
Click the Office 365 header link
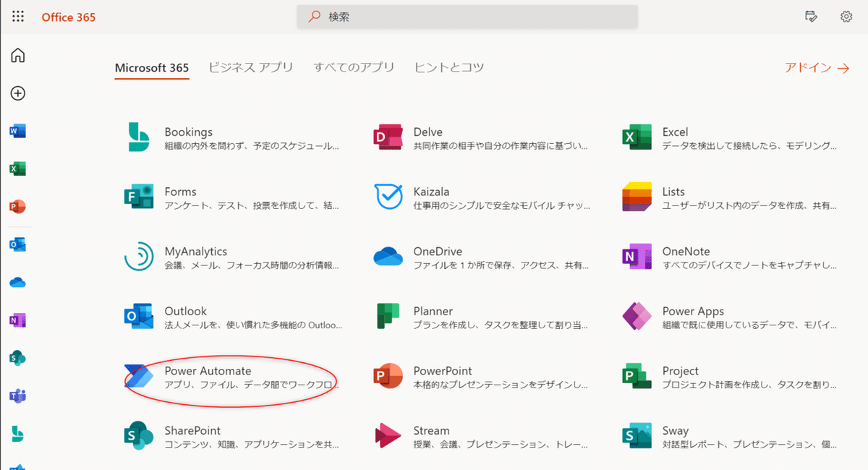[69, 17]
